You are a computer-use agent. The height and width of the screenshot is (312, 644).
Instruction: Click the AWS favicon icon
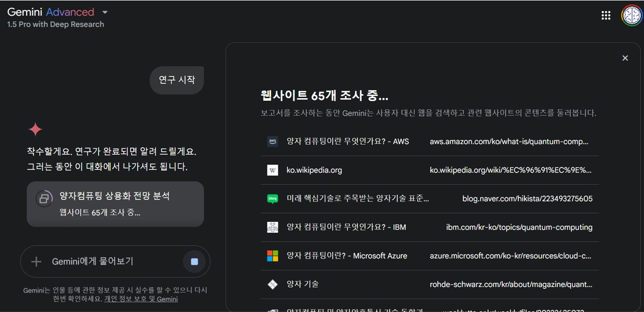273,141
